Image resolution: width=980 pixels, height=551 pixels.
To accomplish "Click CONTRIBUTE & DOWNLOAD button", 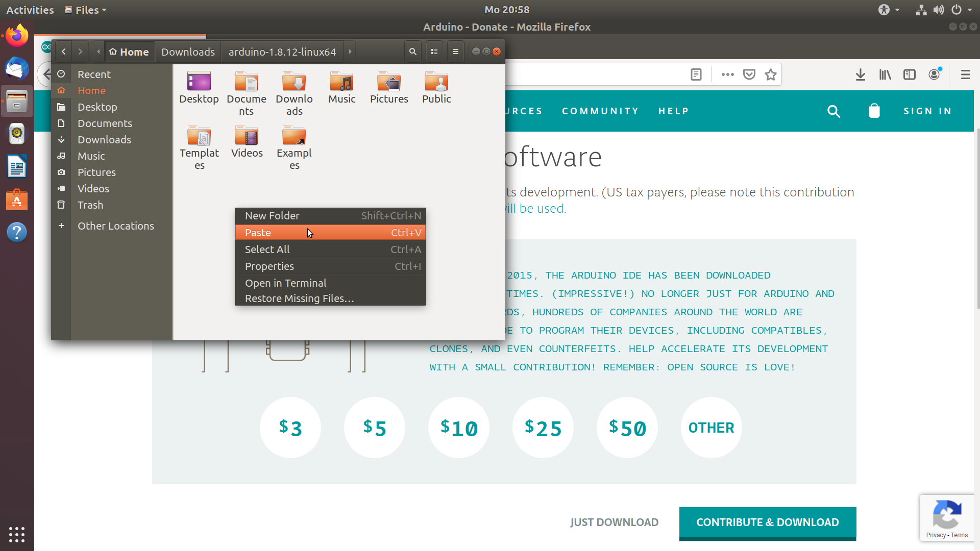I will click(x=768, y=523).
